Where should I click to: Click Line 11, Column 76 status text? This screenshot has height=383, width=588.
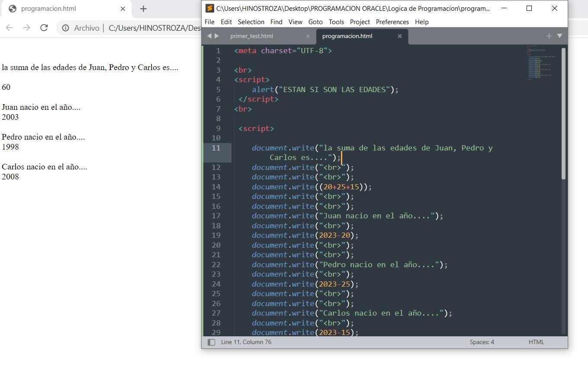246,342
